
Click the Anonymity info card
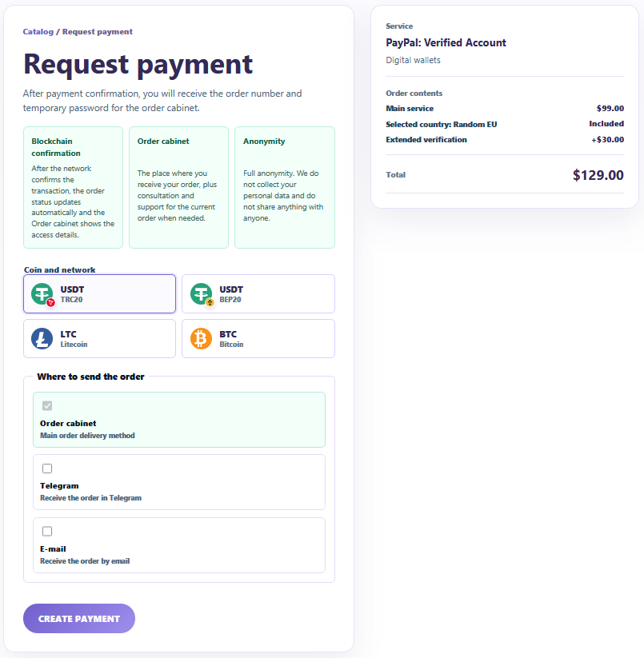point(285,188)
